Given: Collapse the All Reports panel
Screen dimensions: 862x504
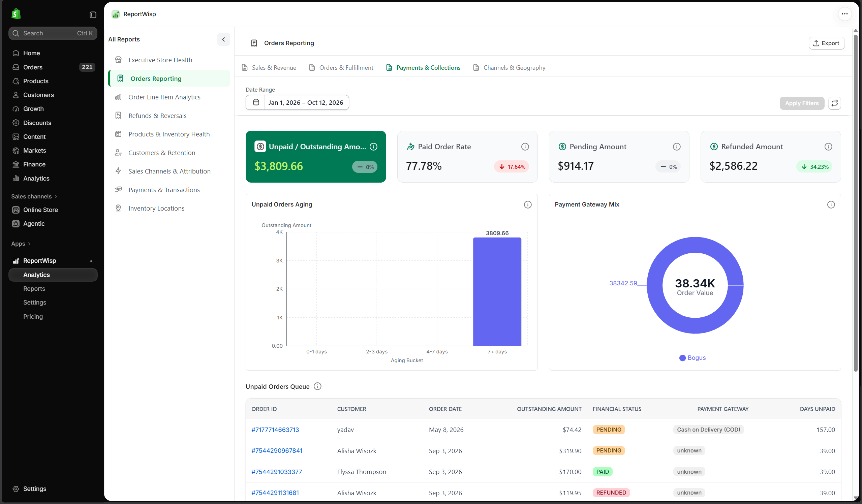Looking at the screenshot, I should 223,39.
